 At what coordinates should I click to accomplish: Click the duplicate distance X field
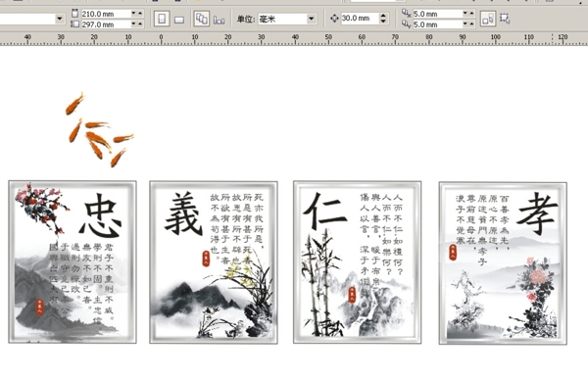point(437,14)
